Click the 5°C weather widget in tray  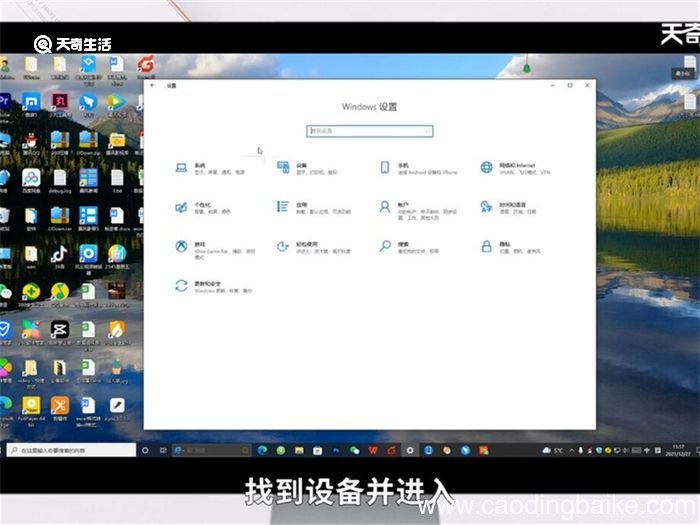click(553, 450)
